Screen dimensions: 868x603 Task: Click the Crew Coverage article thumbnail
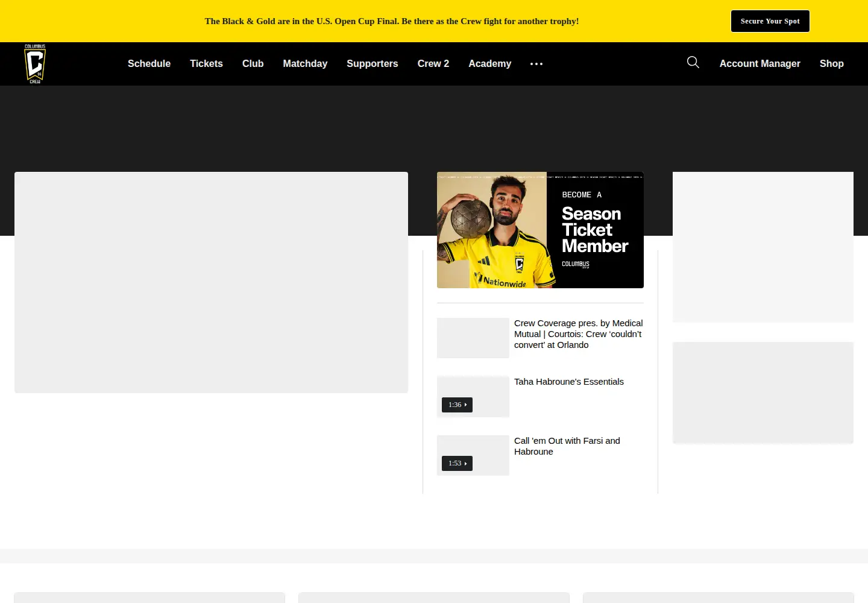click(473, 338)
